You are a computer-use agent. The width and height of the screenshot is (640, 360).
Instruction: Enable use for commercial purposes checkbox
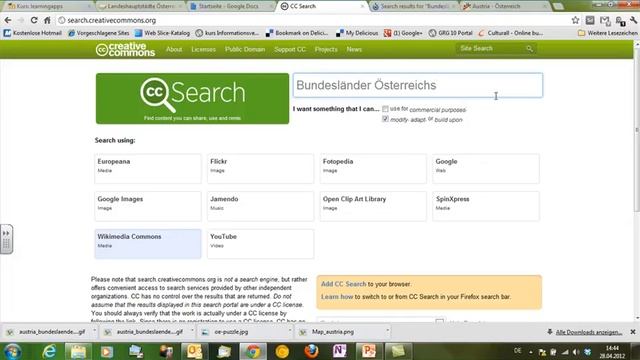385,109
